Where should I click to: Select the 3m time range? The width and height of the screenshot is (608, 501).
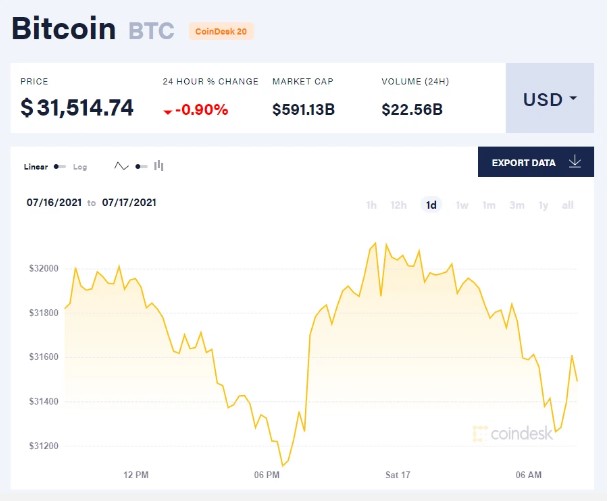(x=517, y=205)
